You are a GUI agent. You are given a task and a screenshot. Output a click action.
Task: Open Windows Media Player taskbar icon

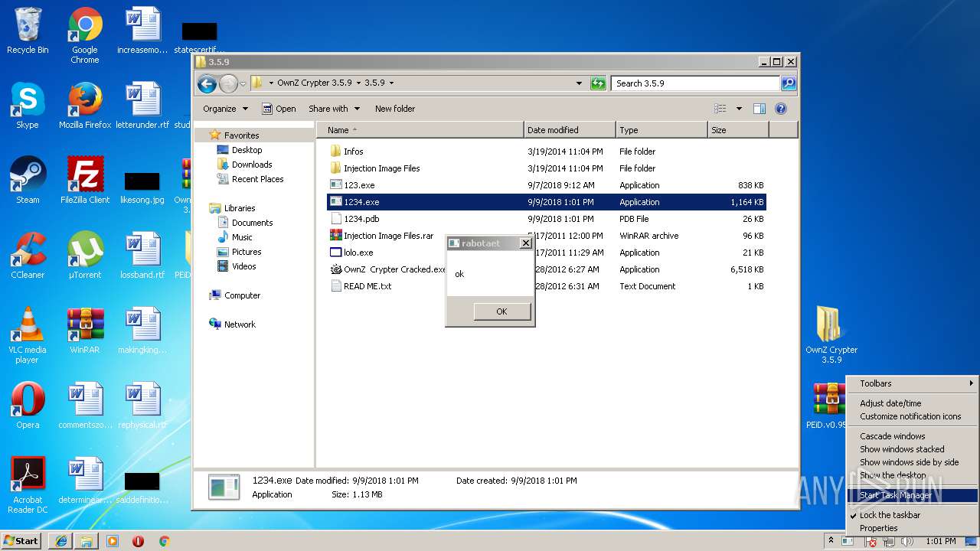[x=113, y=541]
